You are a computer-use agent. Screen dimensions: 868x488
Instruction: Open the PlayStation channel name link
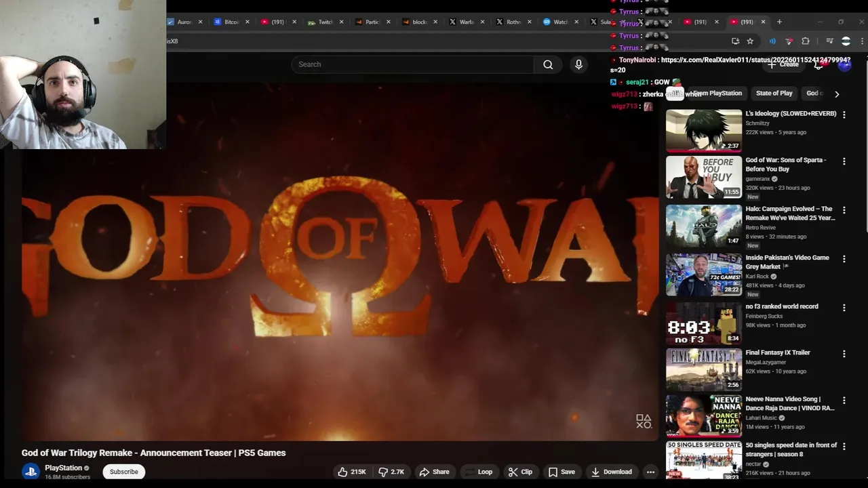pos(63,468)
